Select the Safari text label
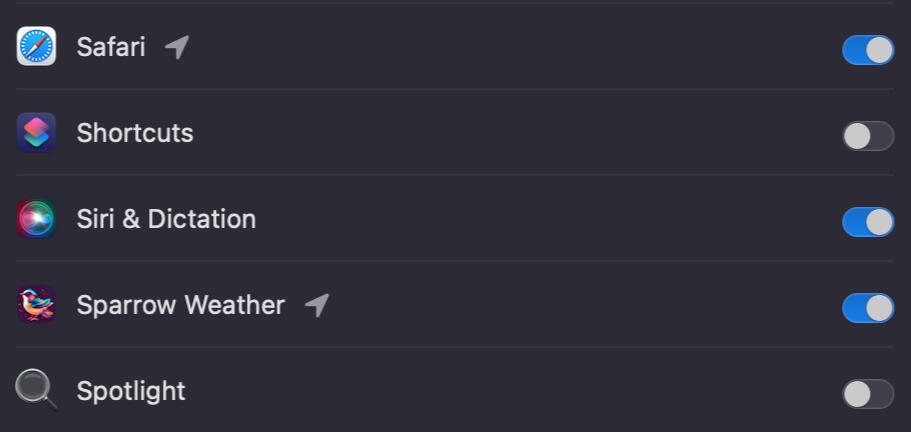 coord(111,47)
